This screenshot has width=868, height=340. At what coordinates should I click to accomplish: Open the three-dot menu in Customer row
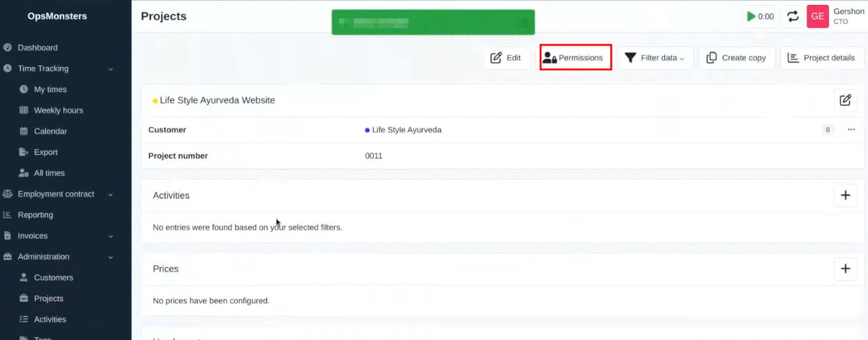[x=851, y=130]
